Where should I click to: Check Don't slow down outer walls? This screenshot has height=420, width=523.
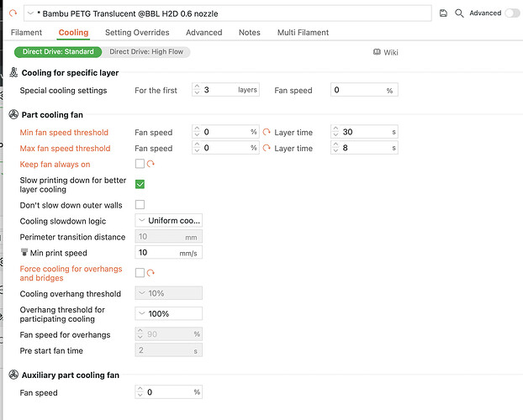(x=140, y=205)
